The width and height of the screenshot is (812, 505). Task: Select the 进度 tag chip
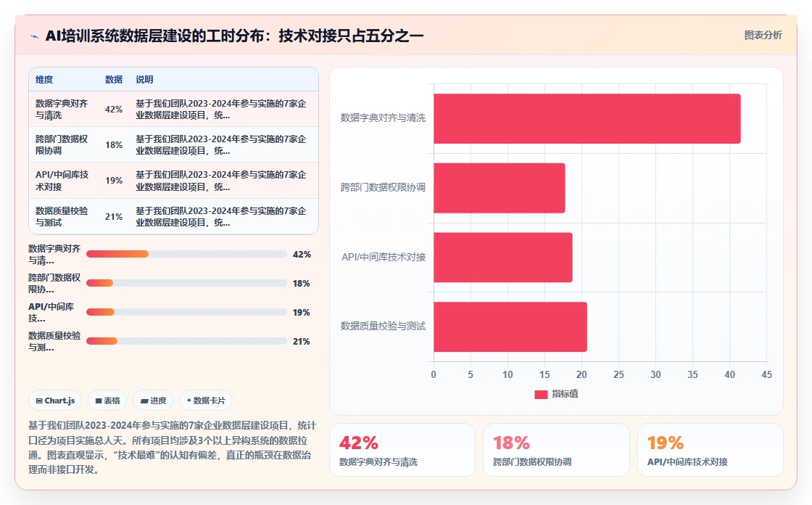(x=153, y=401)
